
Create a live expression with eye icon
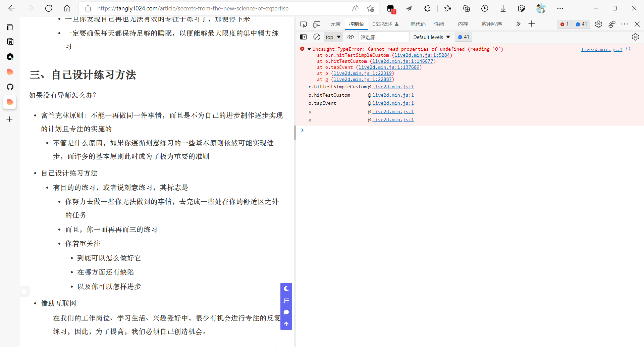(351, 37)
